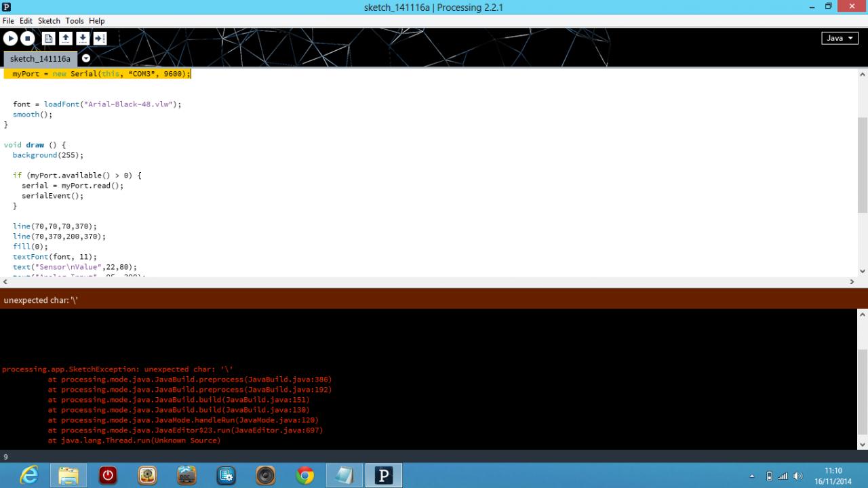Show hidden system tray icons

point(751,476)
